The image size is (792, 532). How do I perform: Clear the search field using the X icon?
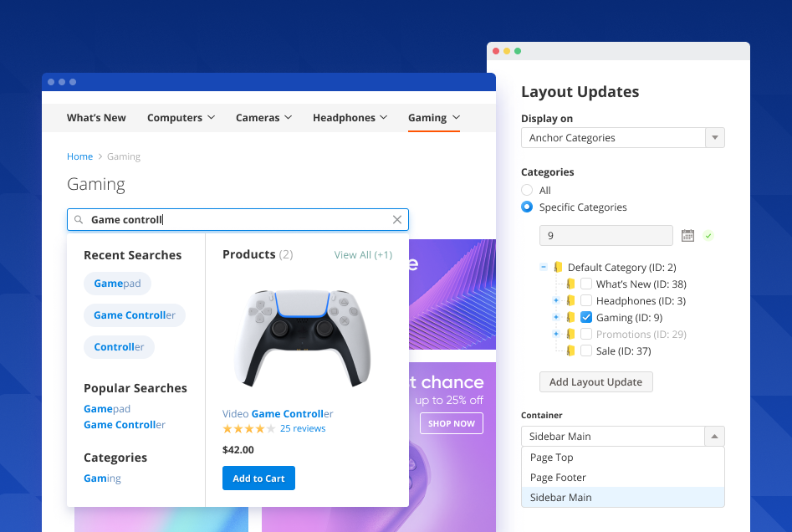[397, 219]
